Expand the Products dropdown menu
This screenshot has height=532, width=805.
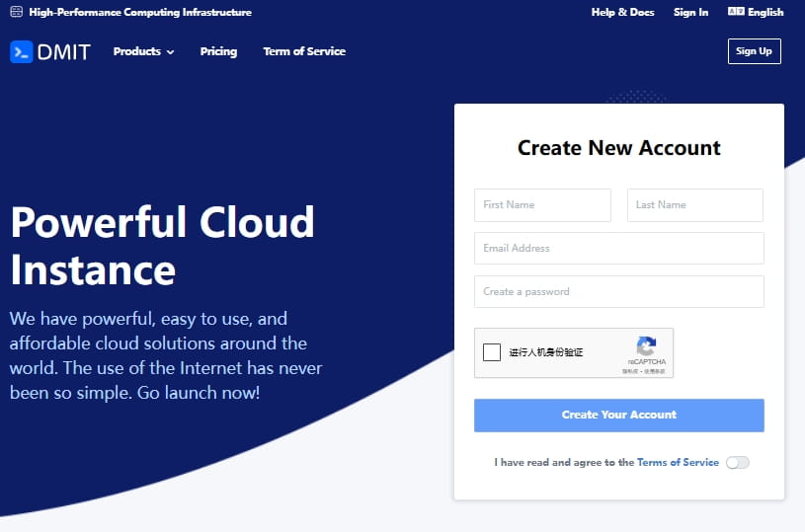click(x=137, y=51)
